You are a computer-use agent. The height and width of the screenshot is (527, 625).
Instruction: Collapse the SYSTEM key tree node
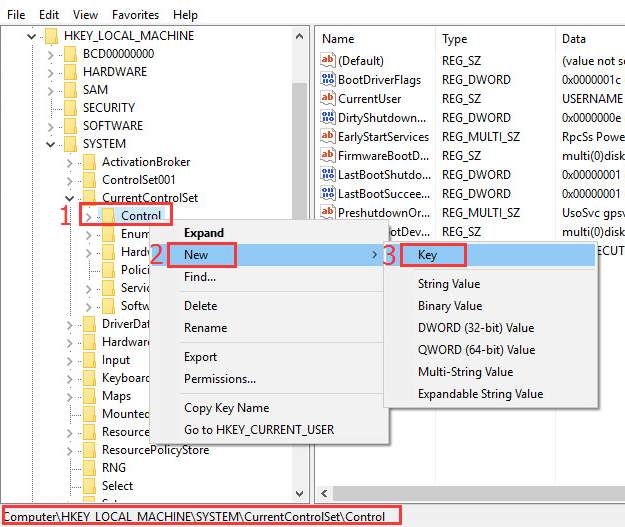(x=50, y=144)
